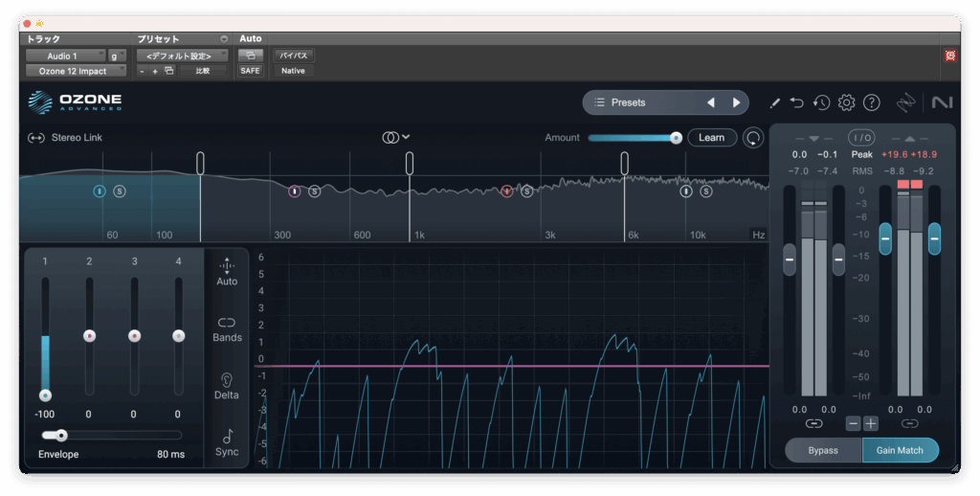Select the next preset with right arrow
Image resolution: width=980 pixels, height=496 pixels.
click(736, 102)
